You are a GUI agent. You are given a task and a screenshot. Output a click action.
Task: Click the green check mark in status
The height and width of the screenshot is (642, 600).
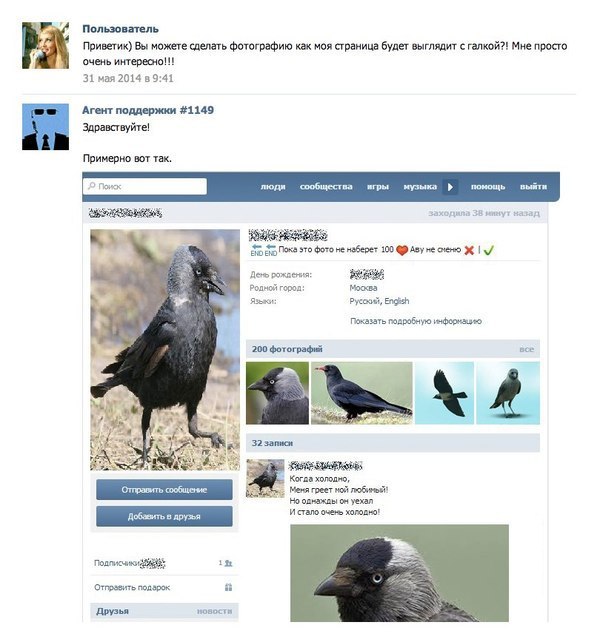[x=489, y=250]
